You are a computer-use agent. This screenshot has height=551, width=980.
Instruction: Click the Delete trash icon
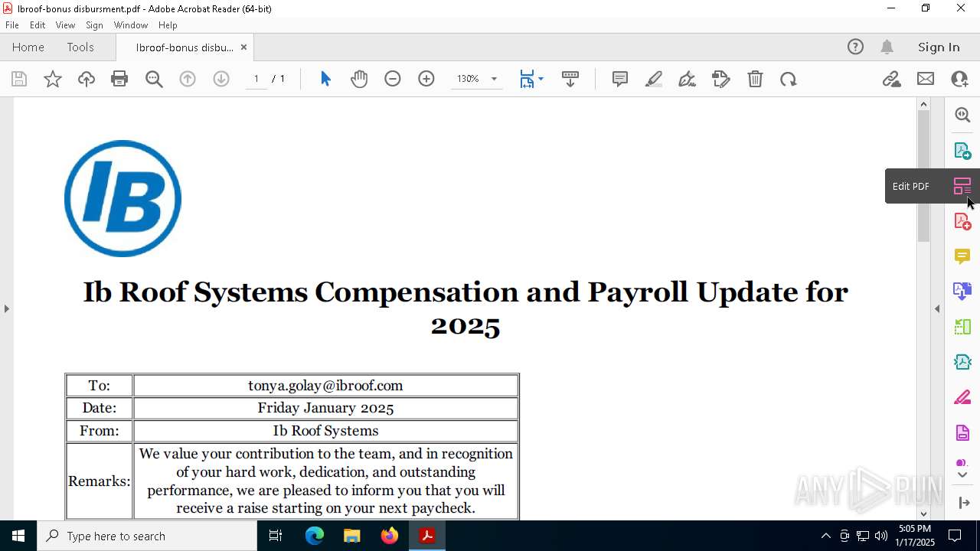[x=755, y=79]
